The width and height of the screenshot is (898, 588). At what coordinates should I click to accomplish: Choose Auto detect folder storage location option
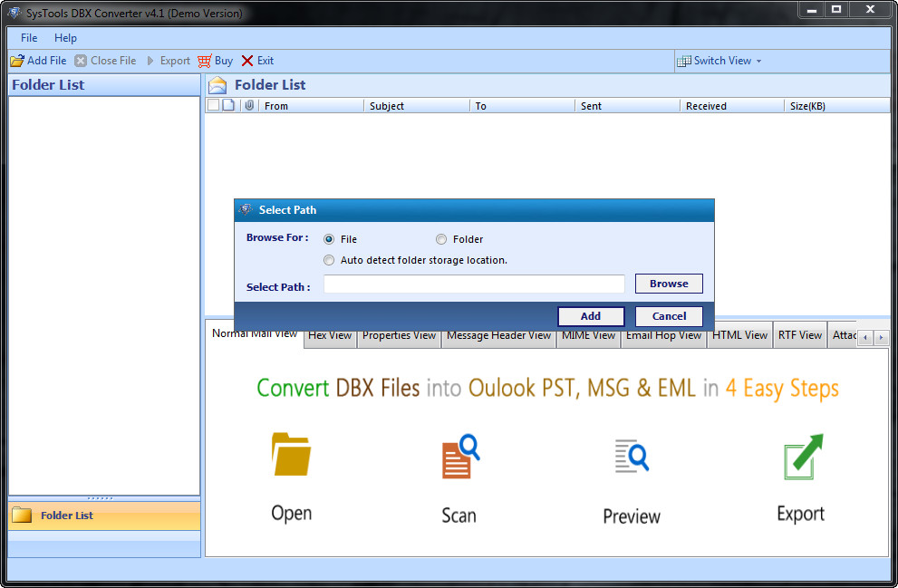tap(329, 260)
